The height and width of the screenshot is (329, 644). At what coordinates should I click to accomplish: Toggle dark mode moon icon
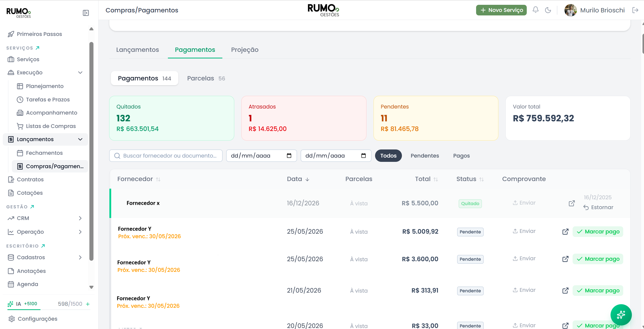click(x=548, y=10)
